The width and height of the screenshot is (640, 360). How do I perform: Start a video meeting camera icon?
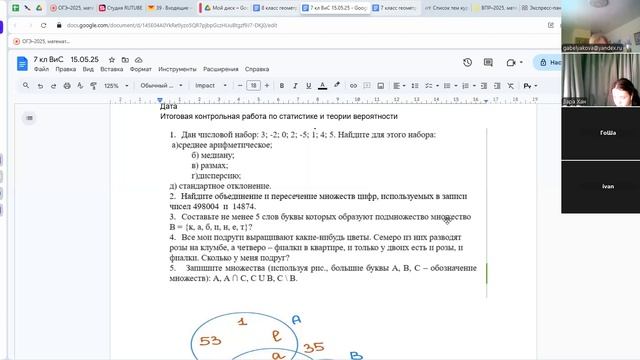click(511, 62)
